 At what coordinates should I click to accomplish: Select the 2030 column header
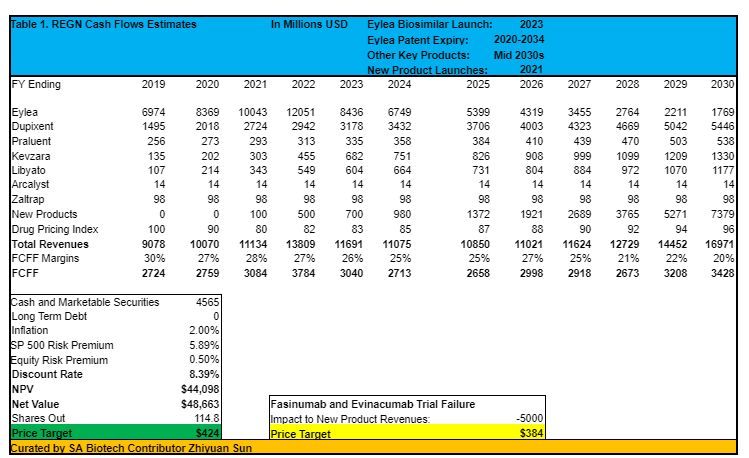tap(722, 85)
